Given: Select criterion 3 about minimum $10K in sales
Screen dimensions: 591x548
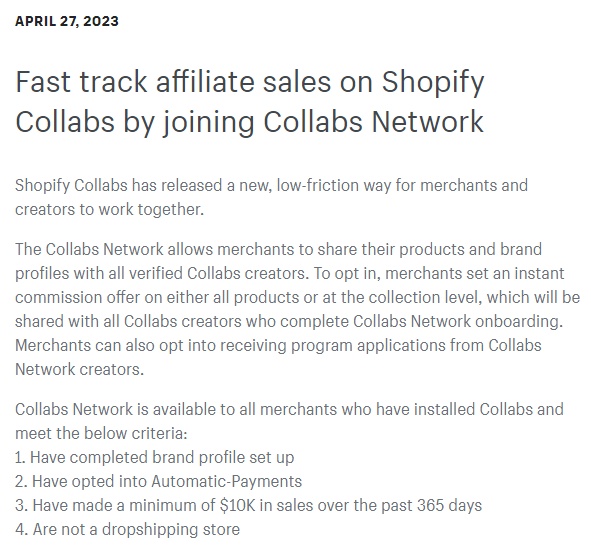Looking at the screenshot, I should point(248,505).
